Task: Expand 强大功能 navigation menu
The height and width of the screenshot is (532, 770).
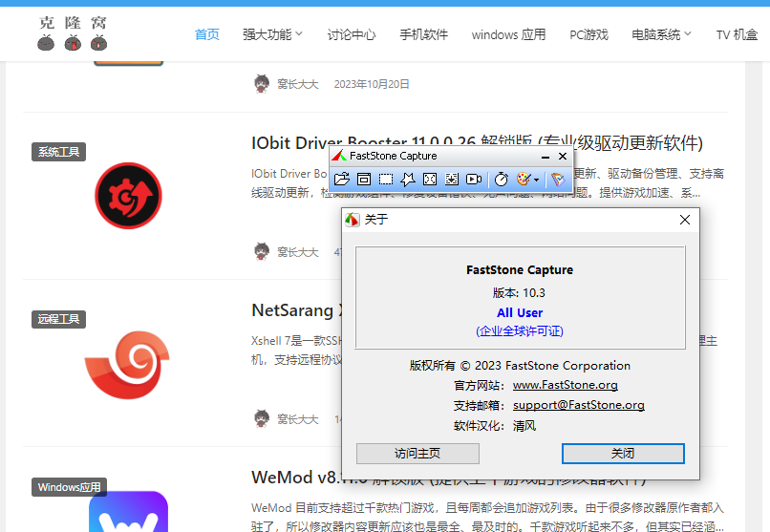Action: [x=272, y=34]
